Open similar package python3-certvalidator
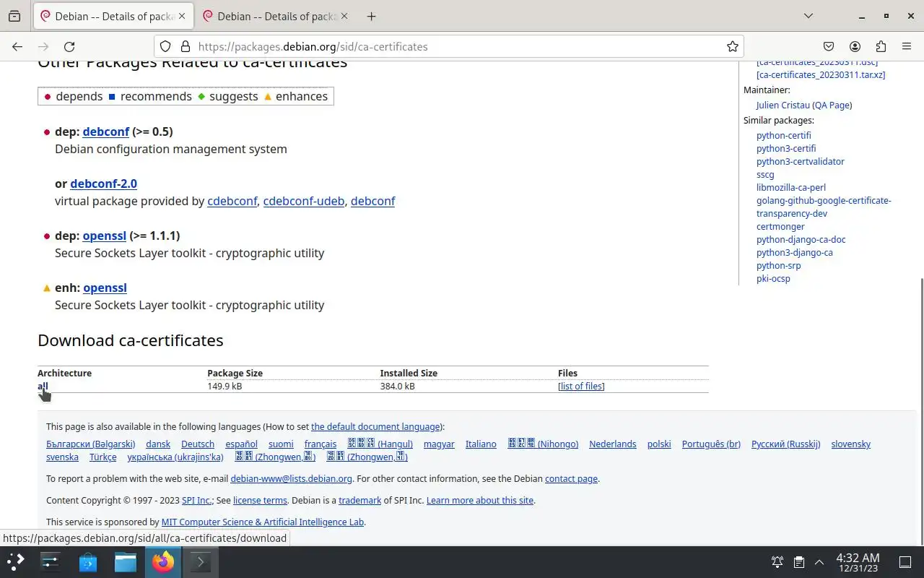Screen dimensions: 924x578 800,161
